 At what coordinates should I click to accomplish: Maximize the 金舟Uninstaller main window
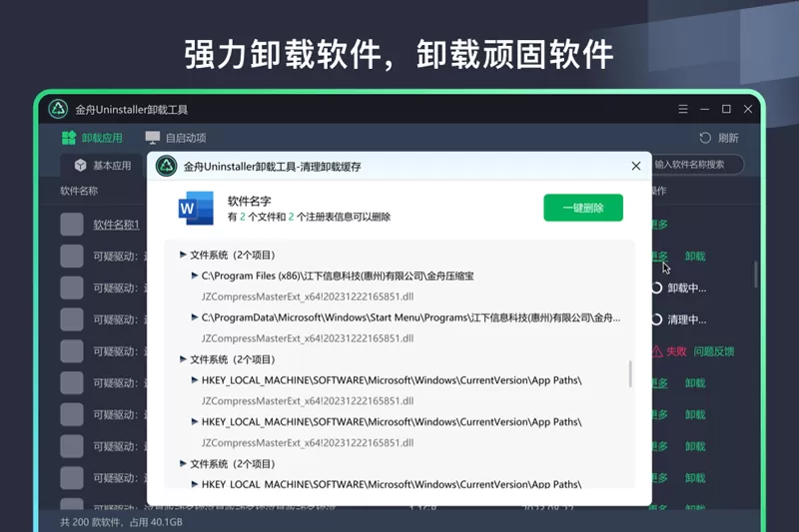pos(726,109)
